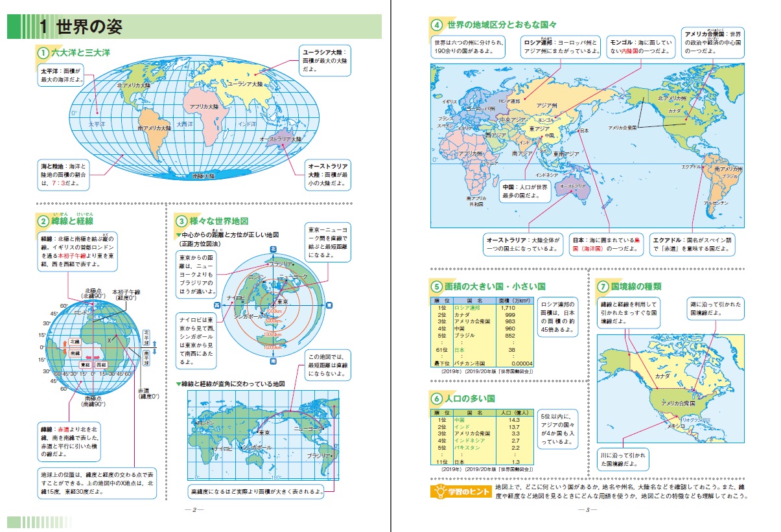
Task: Click the 南 compass marker on azimuthal map
Action: point(273,360)
